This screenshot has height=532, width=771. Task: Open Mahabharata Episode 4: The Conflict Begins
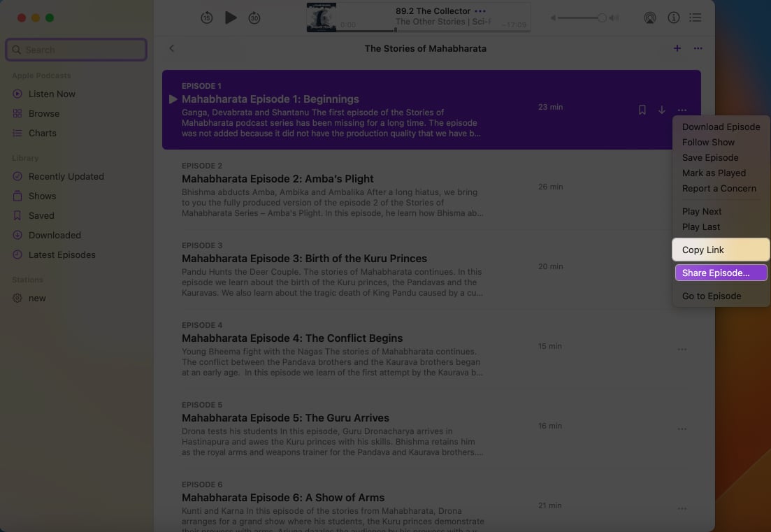click(292, 338)
